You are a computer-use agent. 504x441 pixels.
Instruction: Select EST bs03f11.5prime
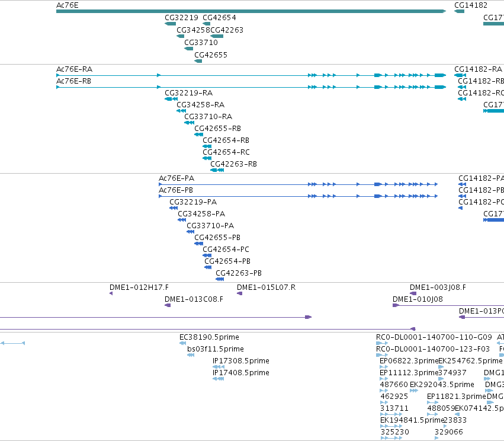[x=191, y=355]
